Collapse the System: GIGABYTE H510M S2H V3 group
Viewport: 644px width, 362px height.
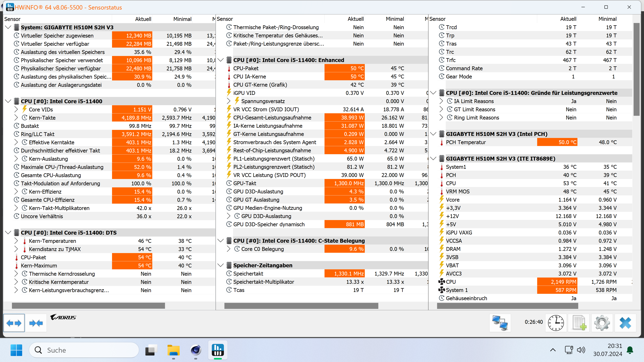coord(8,27)
